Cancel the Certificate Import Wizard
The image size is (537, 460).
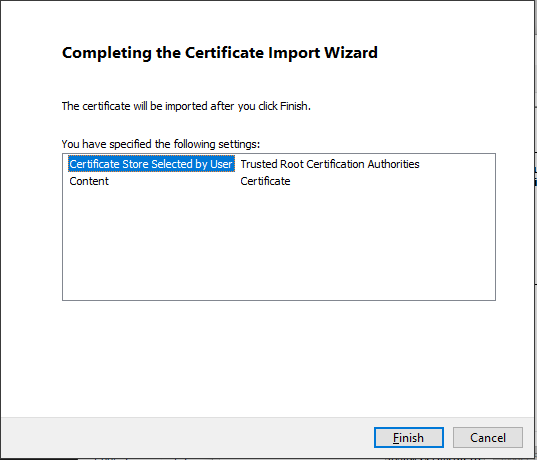488,437
